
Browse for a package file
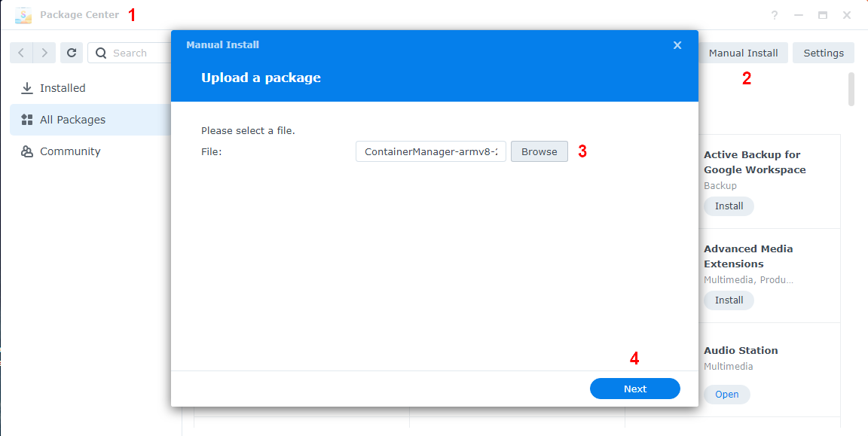(539, 151)
